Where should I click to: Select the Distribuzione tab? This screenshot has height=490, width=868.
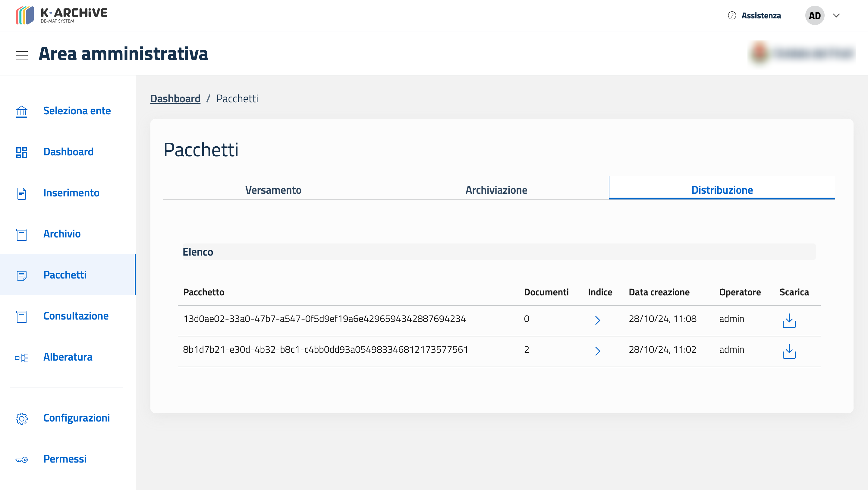tap(722, 190)
